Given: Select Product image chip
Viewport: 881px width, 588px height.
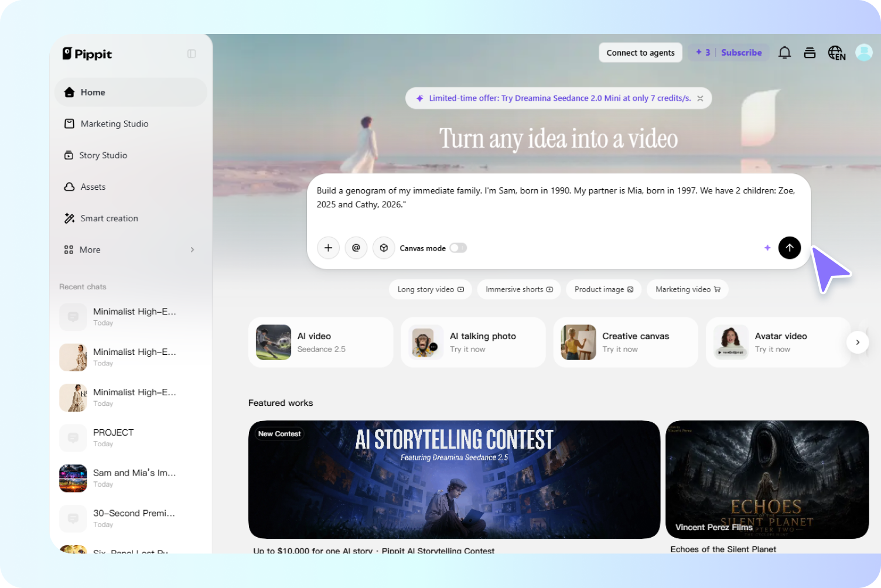Looking at the screenshot, I should coord(604,289).
